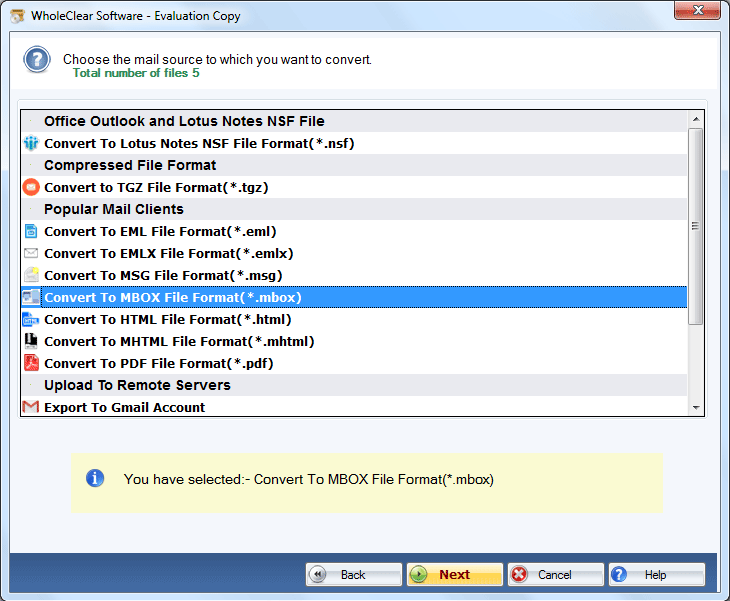
Task: Click the scrollbar down arrow
Action: point(696,407)
